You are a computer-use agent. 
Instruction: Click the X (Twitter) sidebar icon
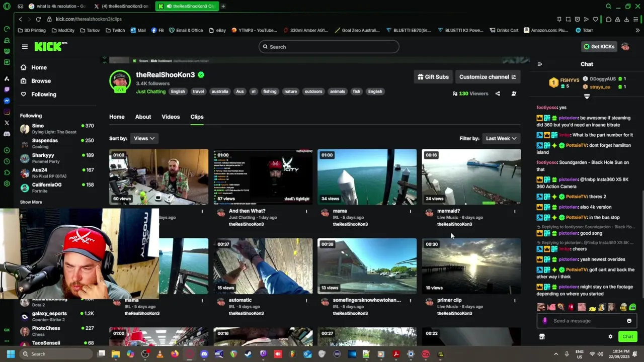click(x=7, y=123)
